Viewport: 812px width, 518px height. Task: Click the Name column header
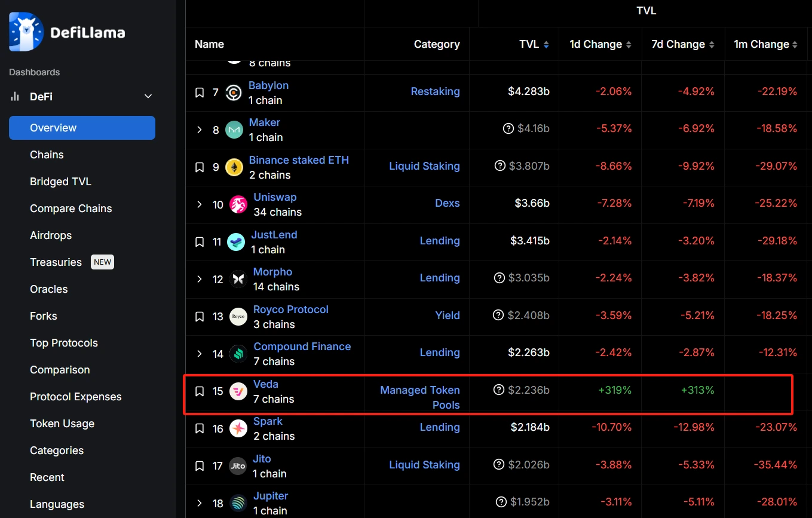[x=209, y=44]
